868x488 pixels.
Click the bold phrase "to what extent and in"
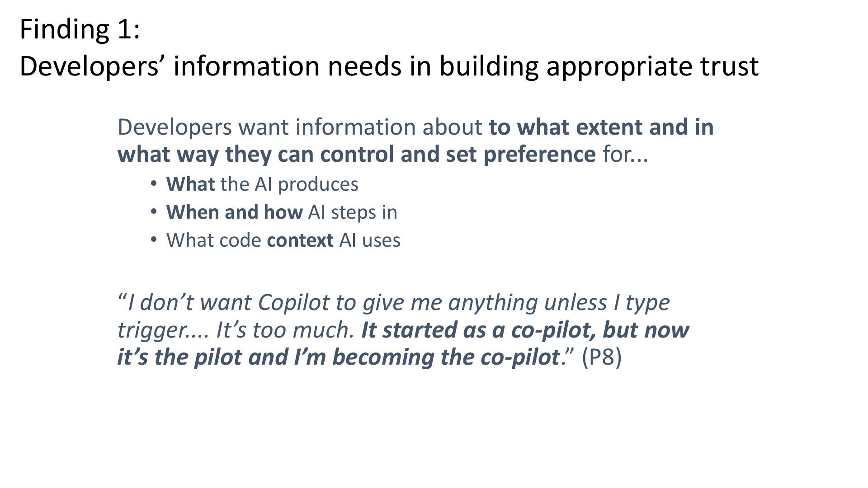point(601,127)
